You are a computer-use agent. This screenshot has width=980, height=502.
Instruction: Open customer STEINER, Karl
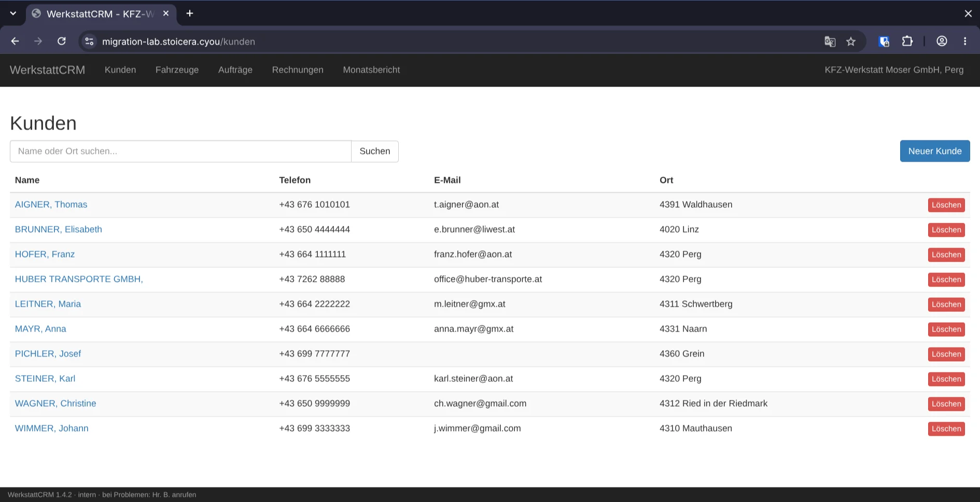tap(45, 379)
